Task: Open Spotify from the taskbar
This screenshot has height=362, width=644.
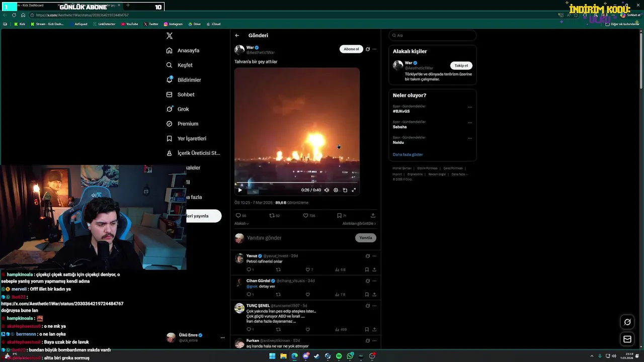Action: 339,356
